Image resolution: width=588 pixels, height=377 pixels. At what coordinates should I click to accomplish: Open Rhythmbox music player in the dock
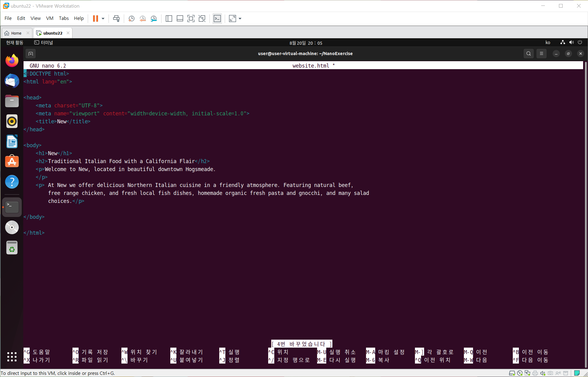click(x=12, y=121)
